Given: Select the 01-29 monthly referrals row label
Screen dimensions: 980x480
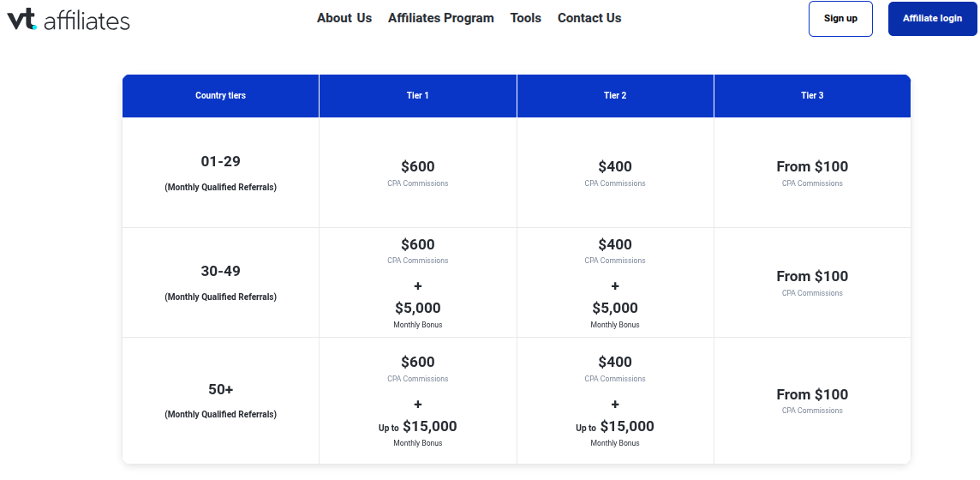Looking at the screenshot, I should [x=220, y=162].
